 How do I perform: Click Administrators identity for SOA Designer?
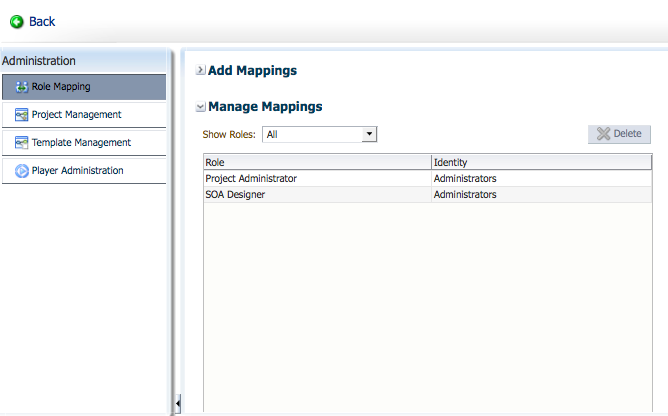click(x=465, y=195)
